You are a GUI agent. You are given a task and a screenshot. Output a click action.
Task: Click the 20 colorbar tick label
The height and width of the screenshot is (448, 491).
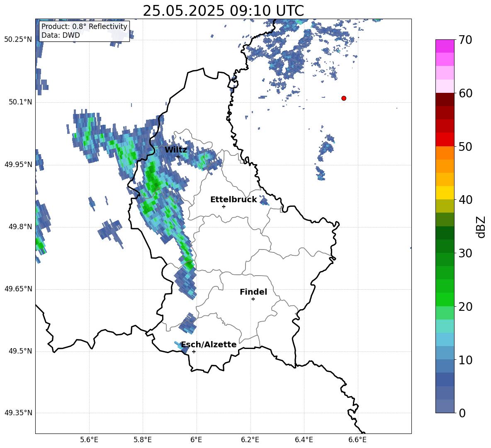(465, 307)
